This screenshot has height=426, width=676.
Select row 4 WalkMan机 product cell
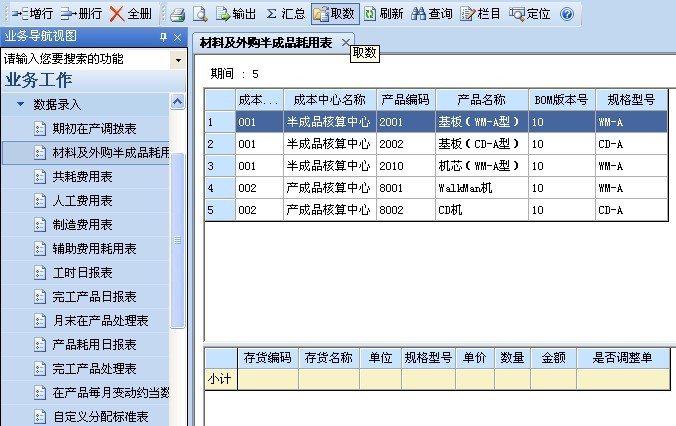click(482, 188)
